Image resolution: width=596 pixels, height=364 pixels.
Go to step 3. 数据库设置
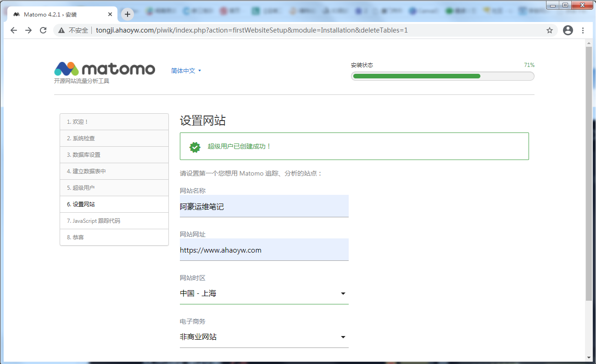tap(114, 155)
